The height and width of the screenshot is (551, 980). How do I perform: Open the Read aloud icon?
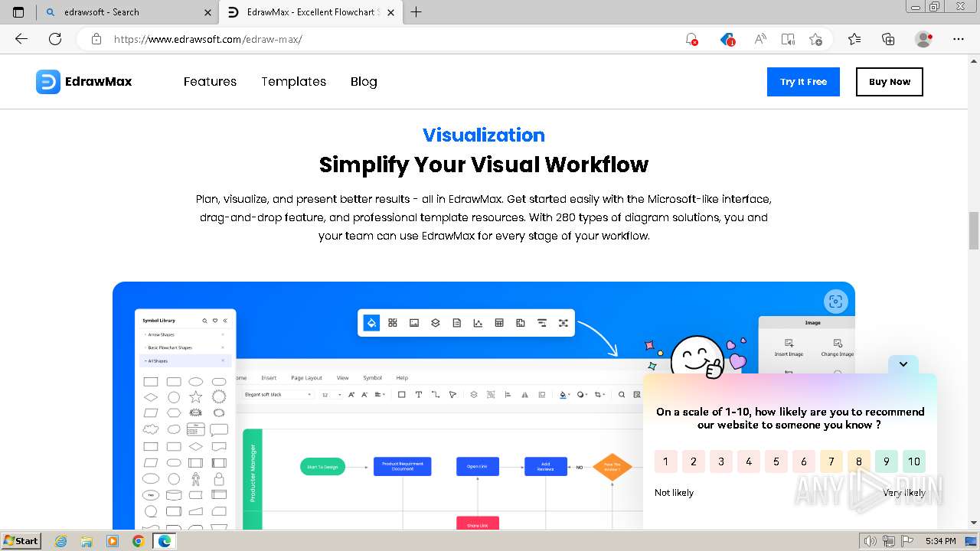pos(760,39)
